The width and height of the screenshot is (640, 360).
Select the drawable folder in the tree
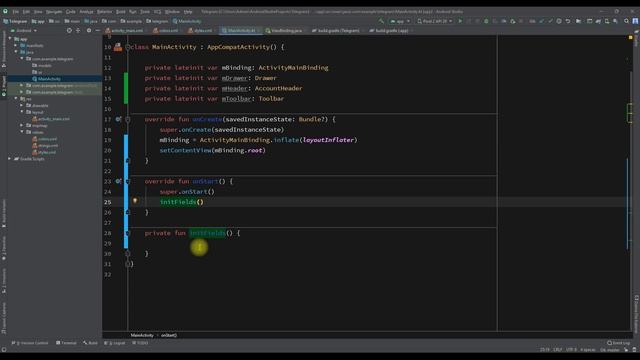(40, 105)
